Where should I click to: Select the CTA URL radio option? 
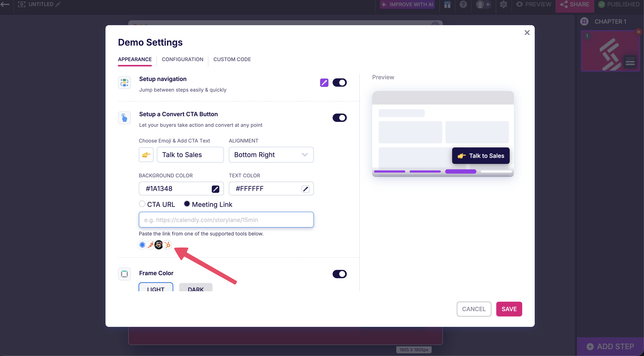[x=142, y=204]
